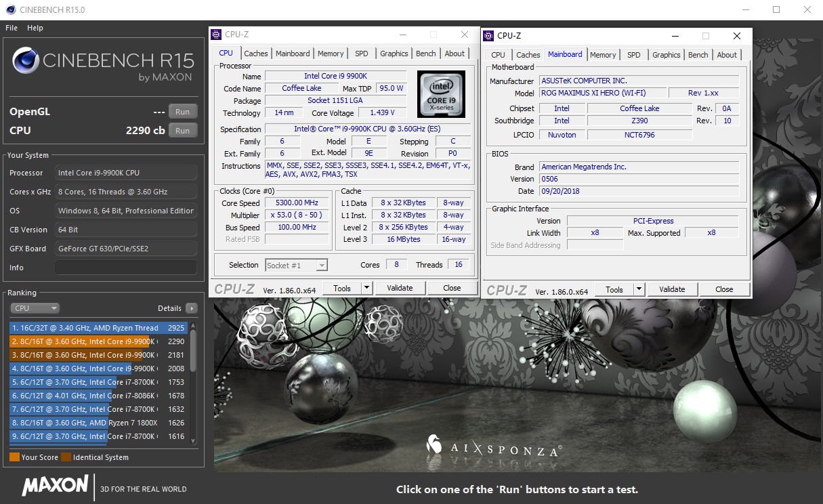Select ranking entry Ryzen 7 1800X 1626
Screen dimensions: 823x504
coord(99,423)
